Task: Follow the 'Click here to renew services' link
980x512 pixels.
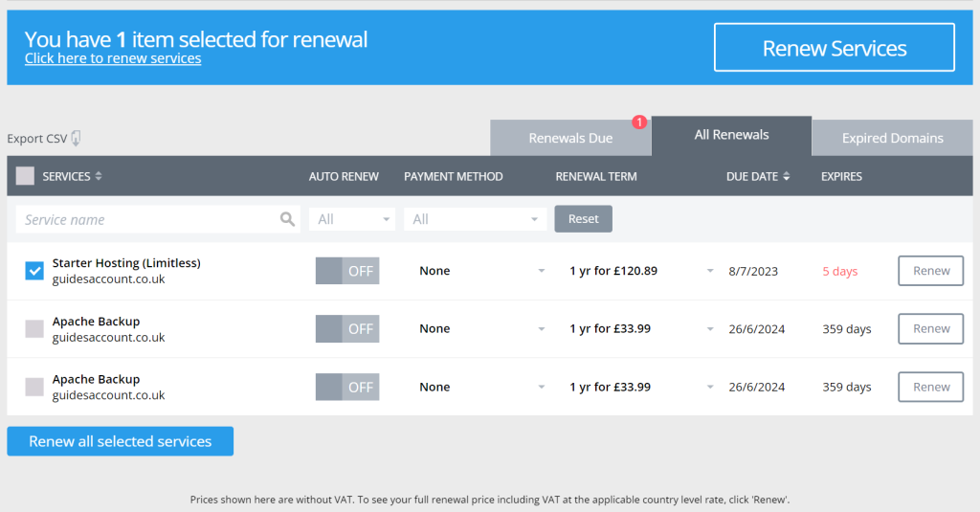Action: [x=113, y=58]
